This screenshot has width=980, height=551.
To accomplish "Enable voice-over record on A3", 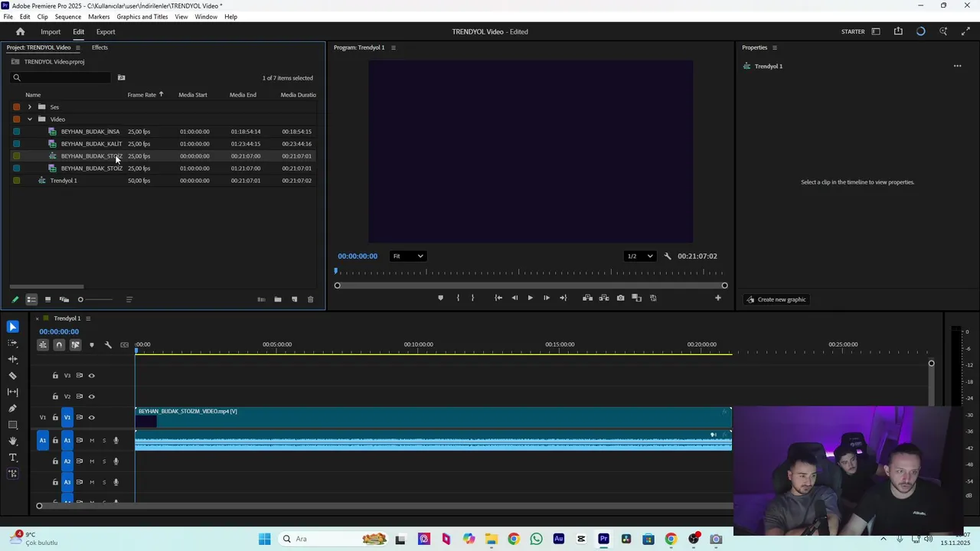I will click(116, 482).
